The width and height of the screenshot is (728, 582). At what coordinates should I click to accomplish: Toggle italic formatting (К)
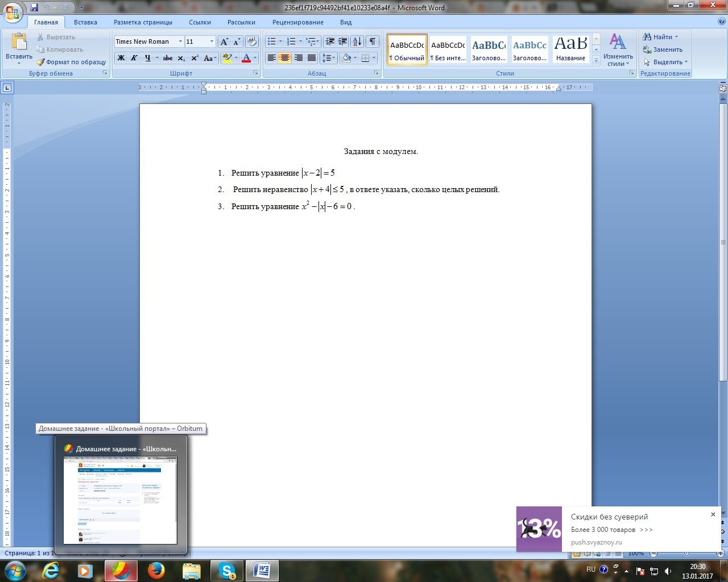tap(134, 58)
